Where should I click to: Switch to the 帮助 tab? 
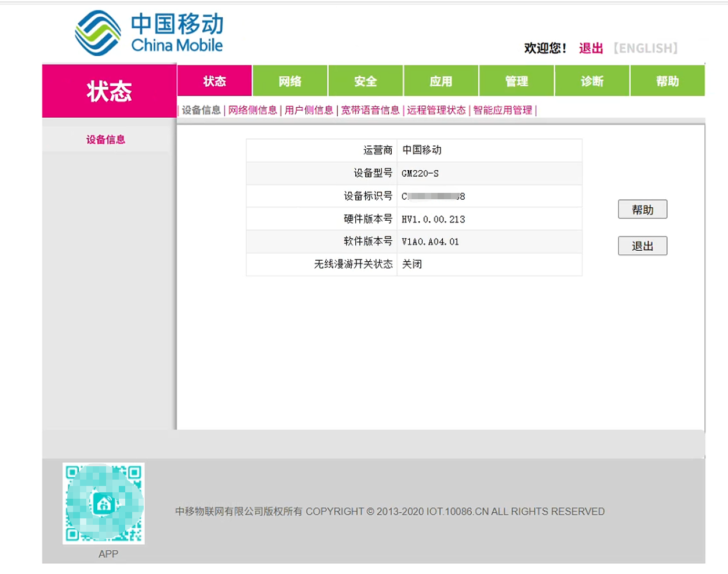[x=667, y=81]
